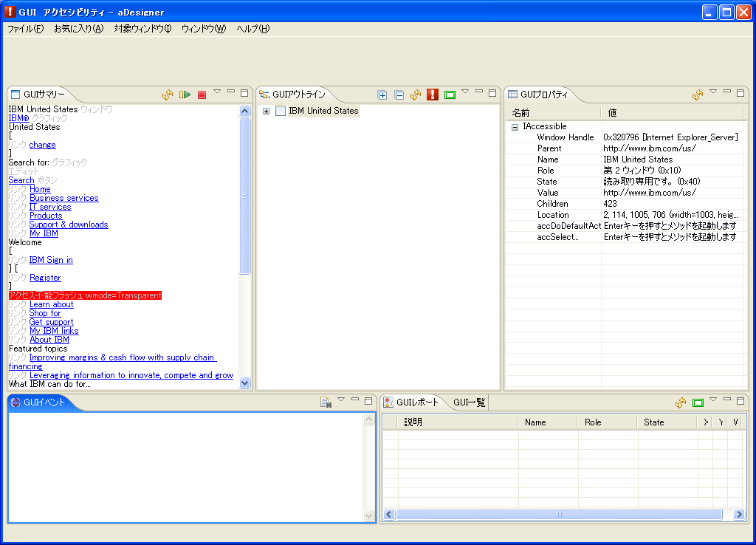The width and height of the screenshot is (756, 545).
Task: Minimize the GUIサマリー panel
Action: (x=231, y=92)
